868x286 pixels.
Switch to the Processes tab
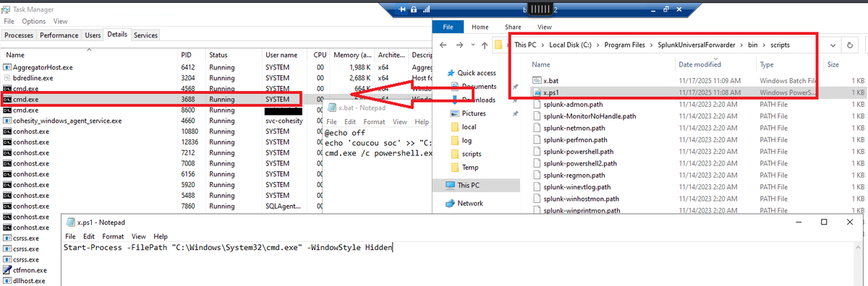tap(19, 35)
